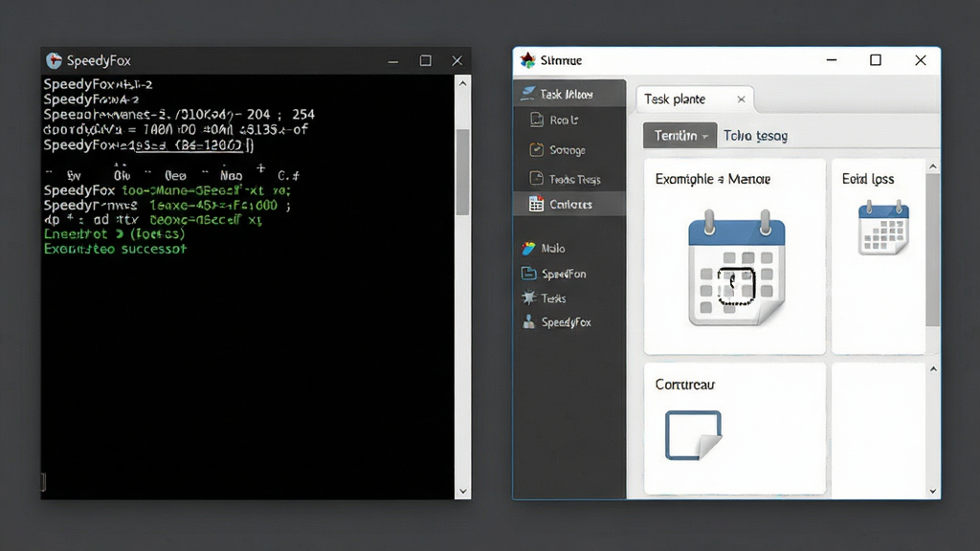The height and width of the screenshot is (551, 980).
Task: Minimize the SpeedyFox terminal window
Action: (393, 60)
